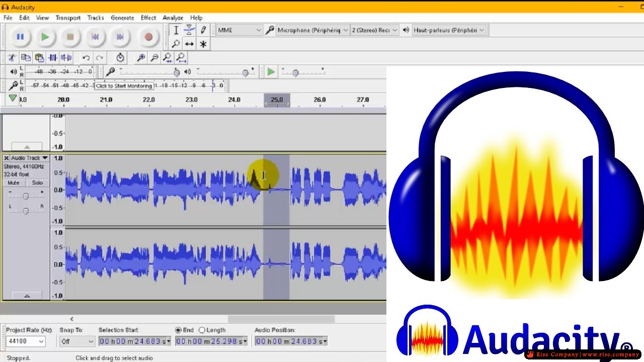Click the Audio Position time field
The height and width of the screenshot is (362, 644).
point(291,341)
